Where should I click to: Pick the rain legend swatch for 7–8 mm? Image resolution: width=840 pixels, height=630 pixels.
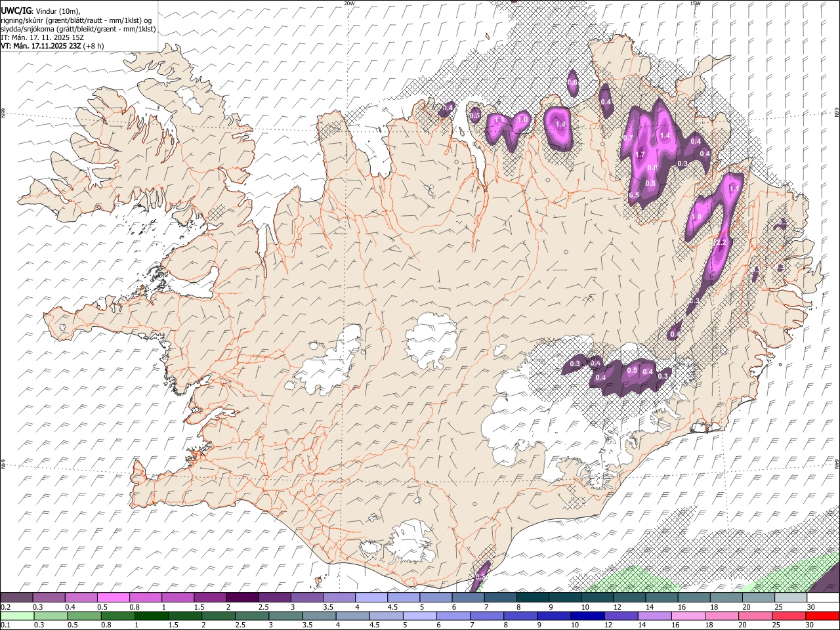[x=487, y=616]
